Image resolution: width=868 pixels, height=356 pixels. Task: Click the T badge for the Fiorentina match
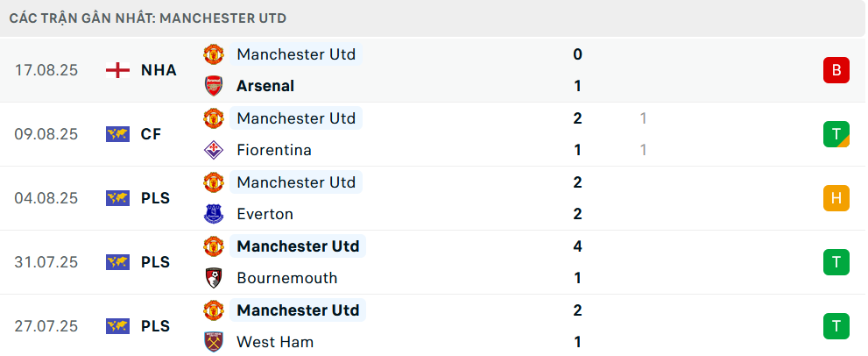tap(836, 134)
